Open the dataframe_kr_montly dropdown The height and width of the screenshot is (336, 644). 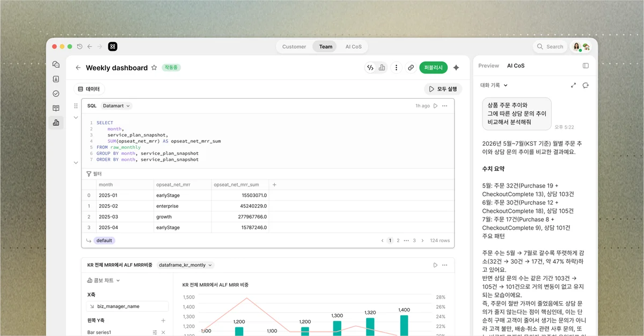[x=186, y=265]
